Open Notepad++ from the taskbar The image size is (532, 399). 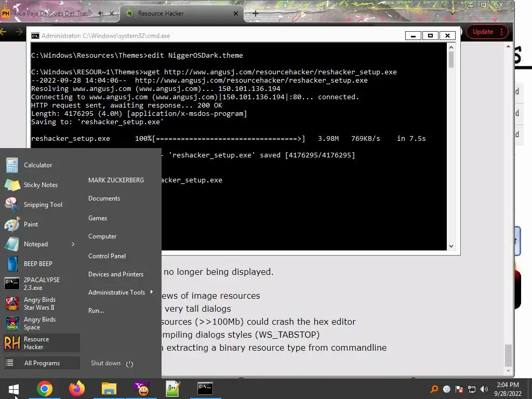point(173,389)
